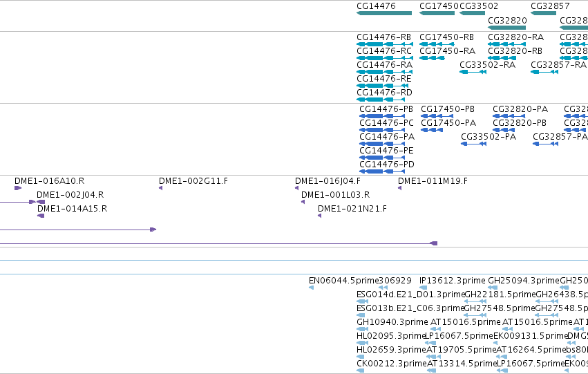Open protein CG32857-PA
The image size is (588, 374).
pos(560,137)
